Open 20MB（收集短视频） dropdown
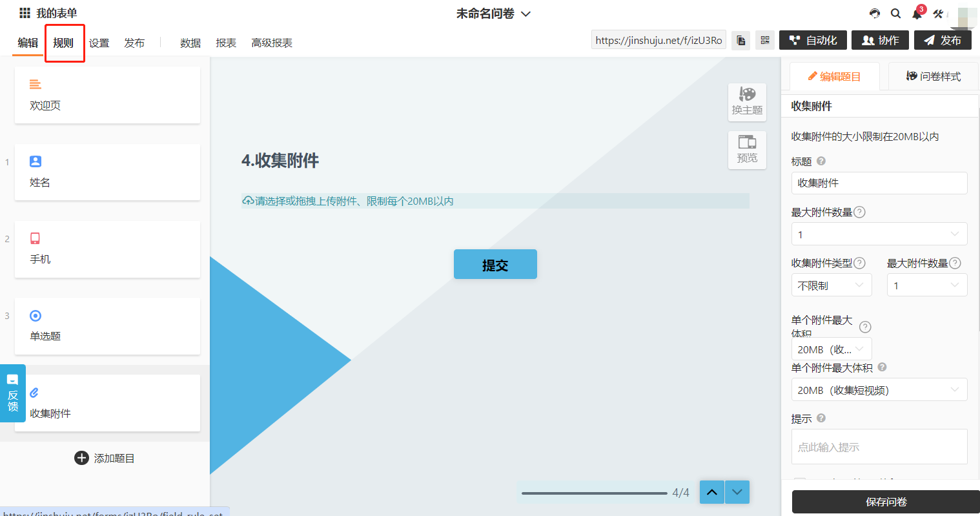The width and height of the screenshot is (980, 516). [879, 389]
